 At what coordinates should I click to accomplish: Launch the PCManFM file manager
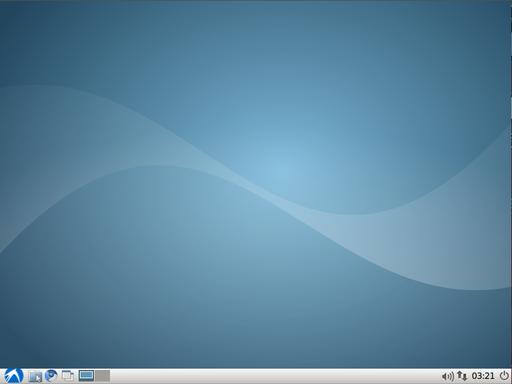click(35, 376)
